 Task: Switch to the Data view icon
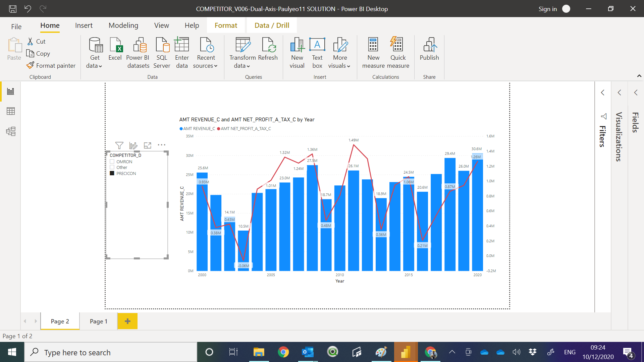pos(11,111)
